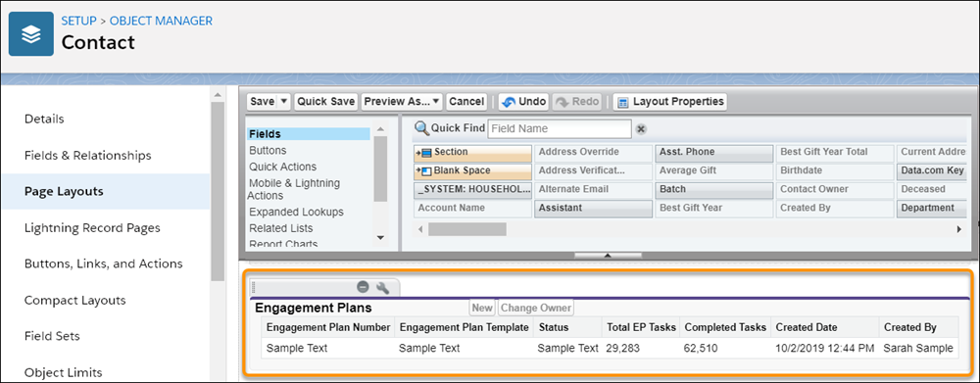Click the Undo arrow icon
The height and width of the screenshot is (383, 980).
click(510, 102)
